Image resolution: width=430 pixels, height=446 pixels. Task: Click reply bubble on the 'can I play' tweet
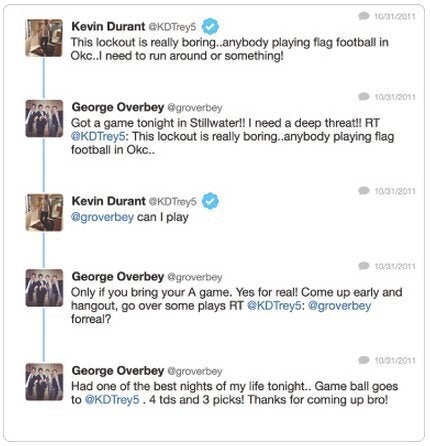click(364, 191)
